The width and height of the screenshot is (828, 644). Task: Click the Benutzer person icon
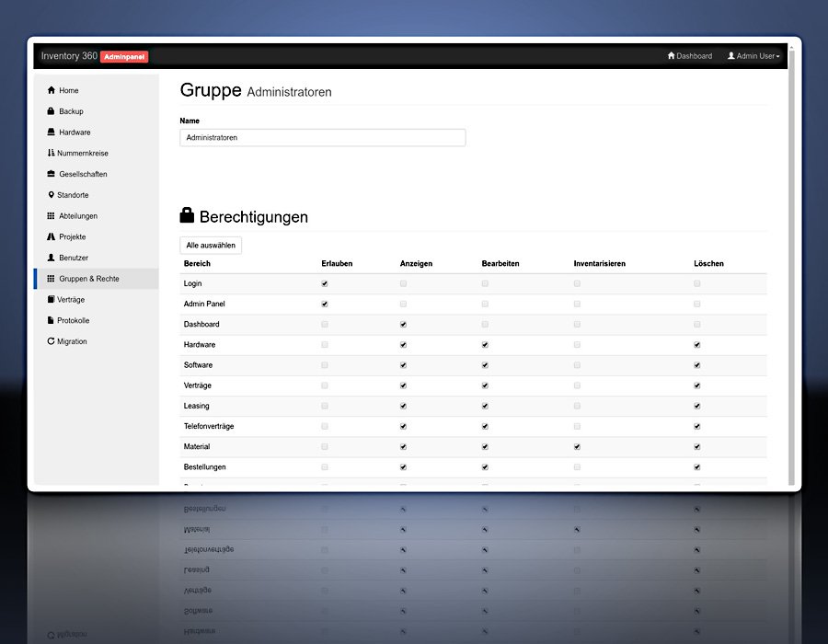pos(52,258)
